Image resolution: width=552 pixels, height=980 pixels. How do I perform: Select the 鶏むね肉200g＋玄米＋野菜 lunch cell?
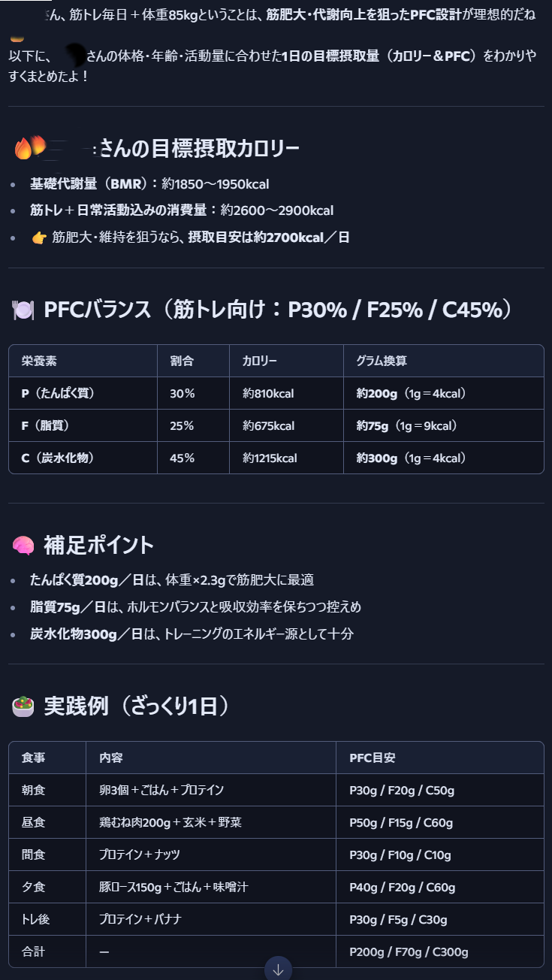170,822
